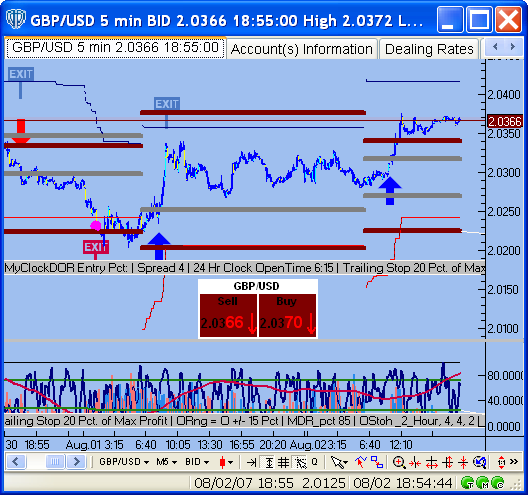Click the green C connection status icon

tap(497, 483)
